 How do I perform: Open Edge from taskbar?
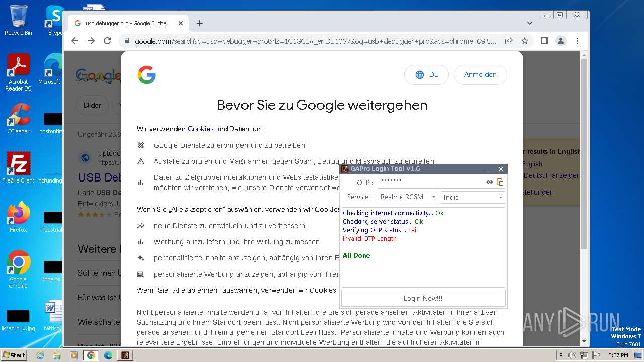click(108, 355)
